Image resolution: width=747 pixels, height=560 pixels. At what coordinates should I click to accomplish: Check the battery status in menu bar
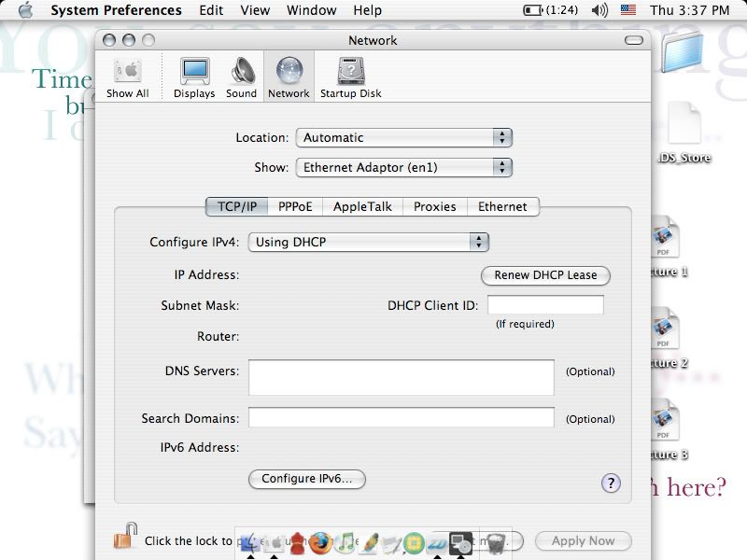click(x=550, y=10)
